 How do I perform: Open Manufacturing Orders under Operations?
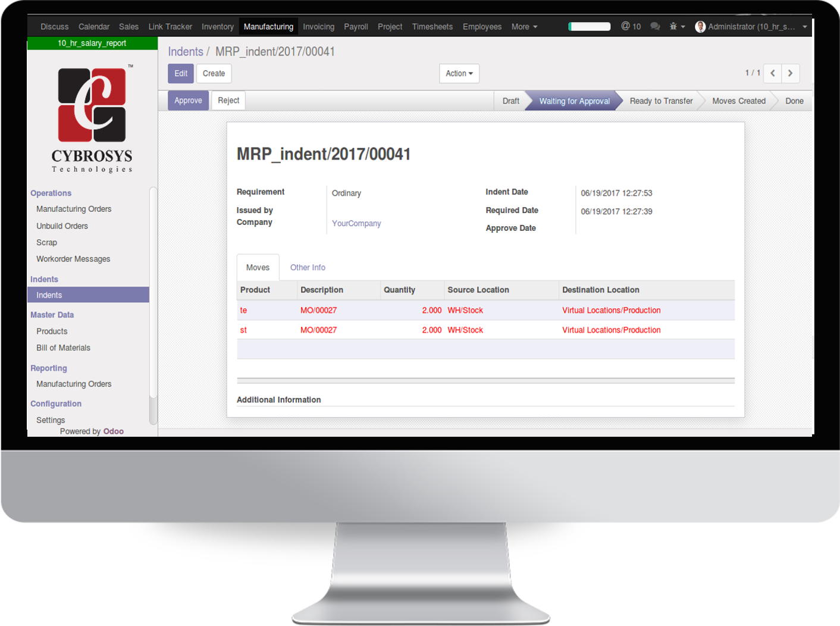[74, 209]
